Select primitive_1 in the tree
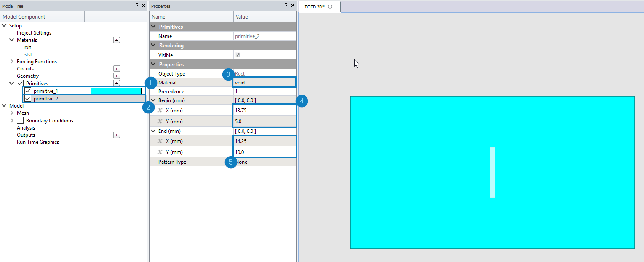This screenshot has width=644, height=262. point(46,91)
